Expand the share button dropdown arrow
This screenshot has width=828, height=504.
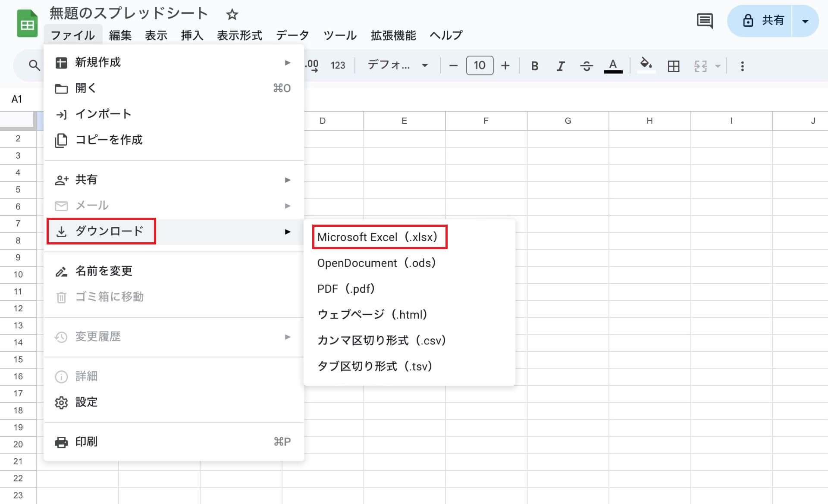point(805,21)
